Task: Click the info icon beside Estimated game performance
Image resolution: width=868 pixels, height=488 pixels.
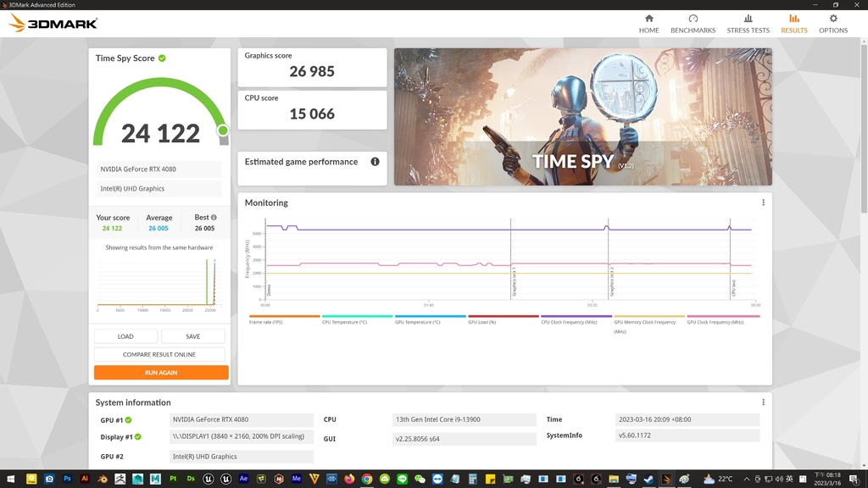Action: pyautogui.click(x=375, y=162)
